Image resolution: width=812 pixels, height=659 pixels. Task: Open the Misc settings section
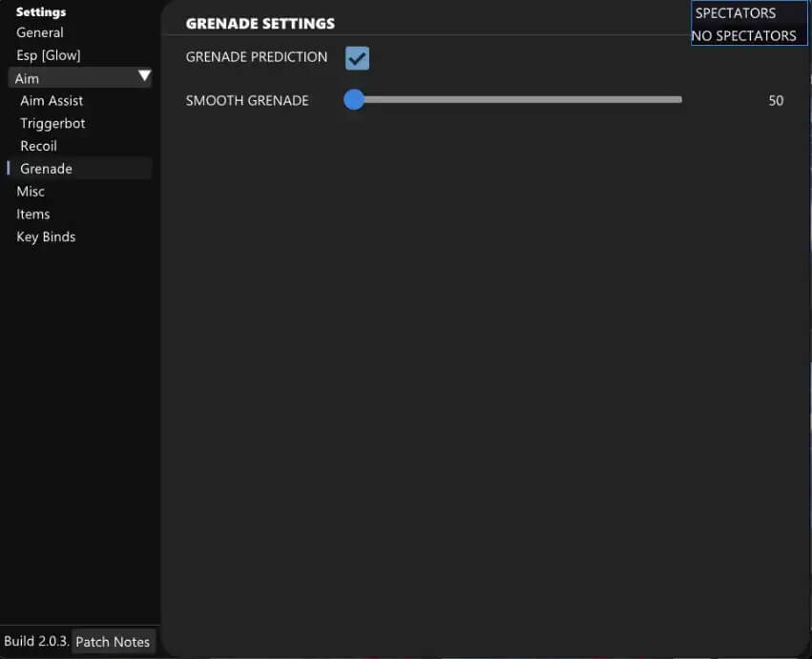tap(31, 192)
